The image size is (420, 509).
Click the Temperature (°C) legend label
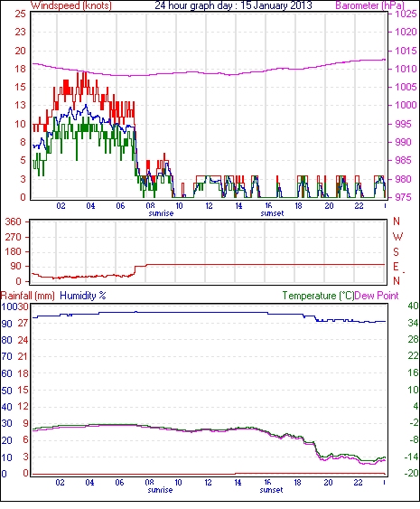318,296
